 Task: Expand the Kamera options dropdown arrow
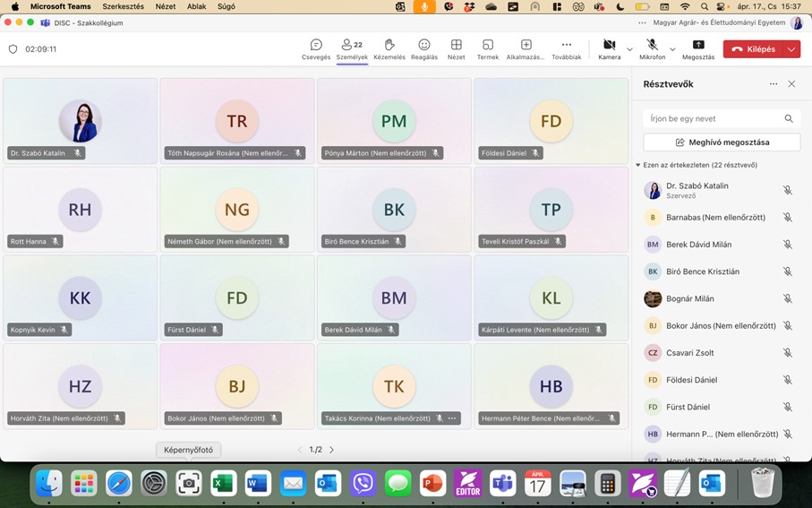coord(629,49)
